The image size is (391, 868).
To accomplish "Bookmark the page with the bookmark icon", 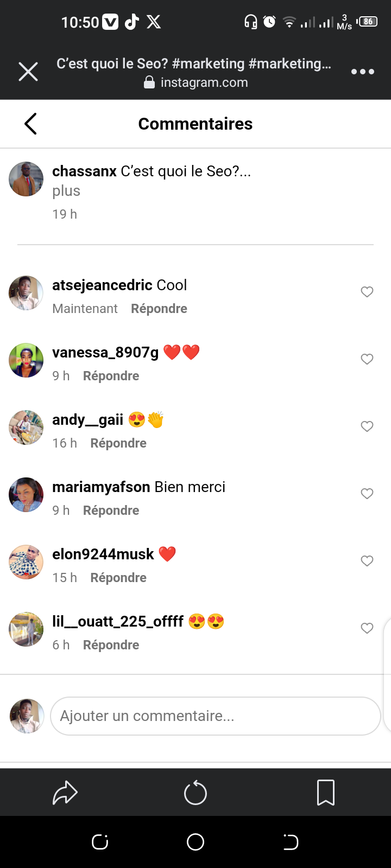I will (326, 793).
